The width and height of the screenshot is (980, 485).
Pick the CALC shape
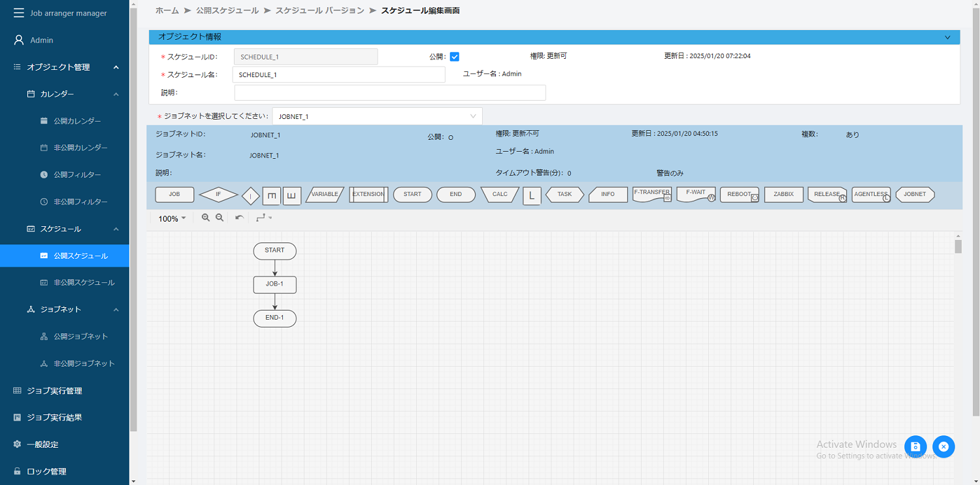pos(500,194)
